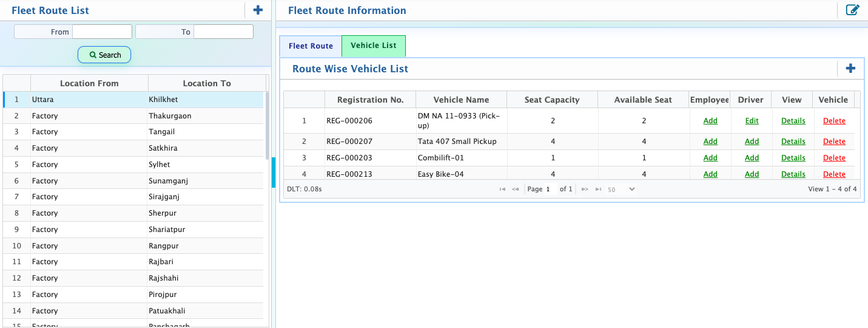Focus the To location input field
This screenshot has width=868, height=328.
[223, 32]
